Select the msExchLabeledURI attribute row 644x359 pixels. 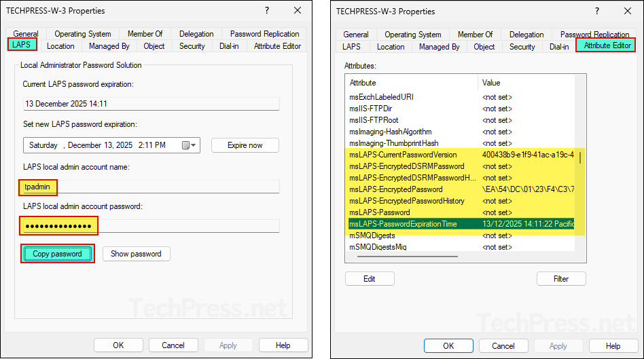(461, 97)
